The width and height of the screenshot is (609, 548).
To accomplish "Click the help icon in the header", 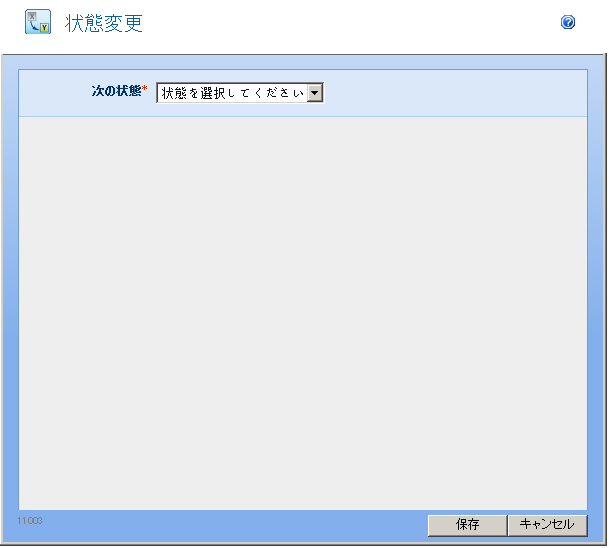I will (x=568, y=22).
